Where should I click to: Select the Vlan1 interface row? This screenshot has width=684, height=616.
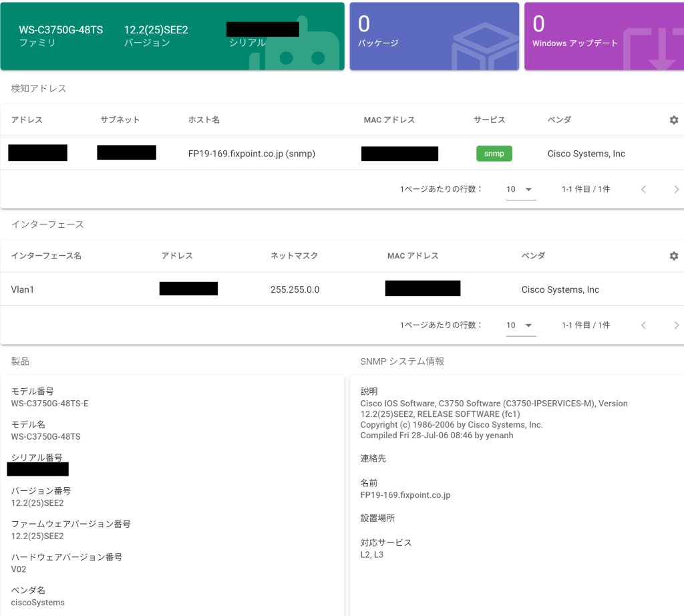point(24,289)
